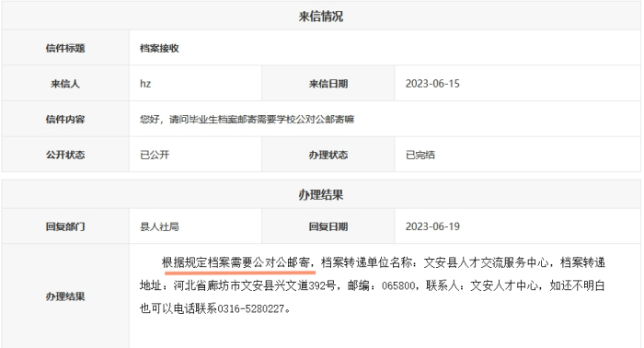Click the 办理状态 label cell
Screen dimensions: 644x348
[328, 155]
